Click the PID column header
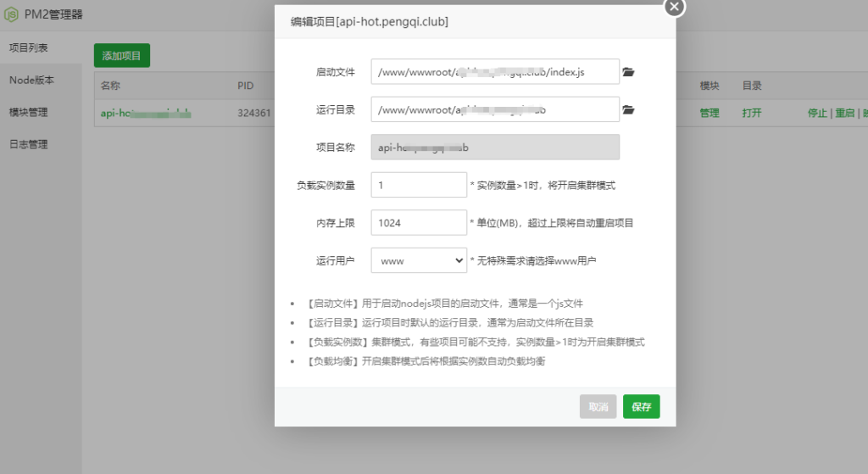Image resolution: width=868 pixels, height=474 pixels. click(x=245, y=86)
